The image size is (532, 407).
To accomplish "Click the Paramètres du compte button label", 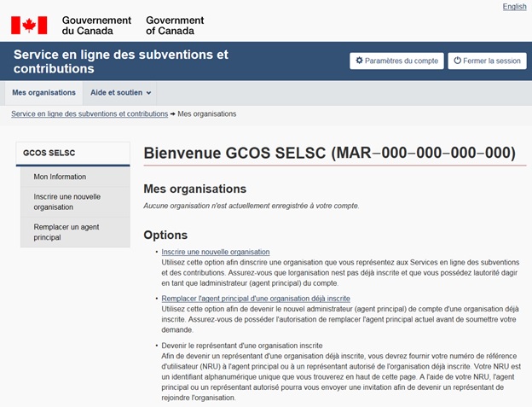I will (x=402, y=61).
